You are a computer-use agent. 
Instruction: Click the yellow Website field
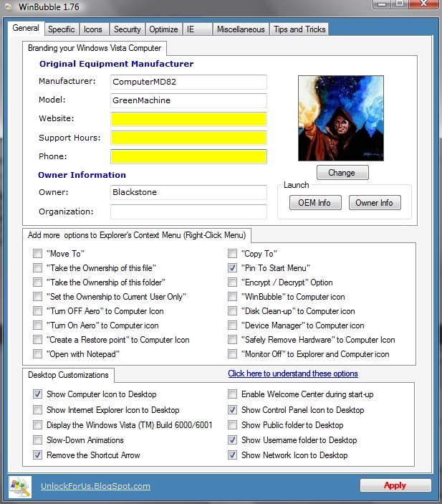[x=188, y=119]
